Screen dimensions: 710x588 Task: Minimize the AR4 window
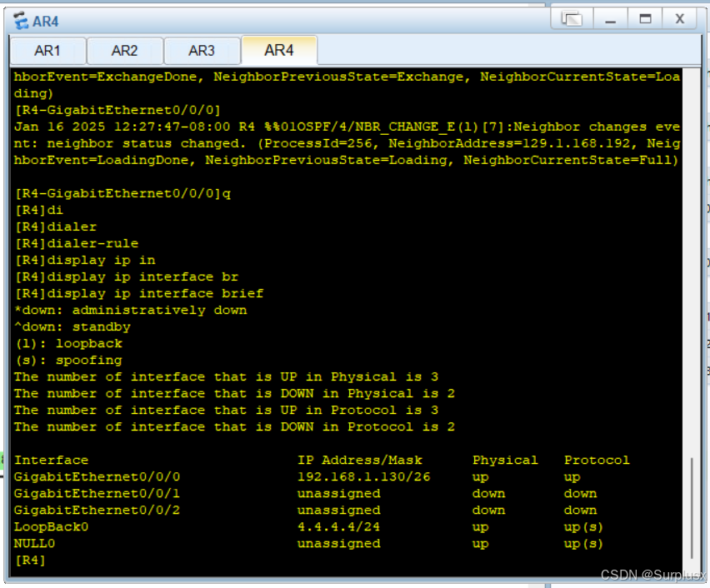610,18
